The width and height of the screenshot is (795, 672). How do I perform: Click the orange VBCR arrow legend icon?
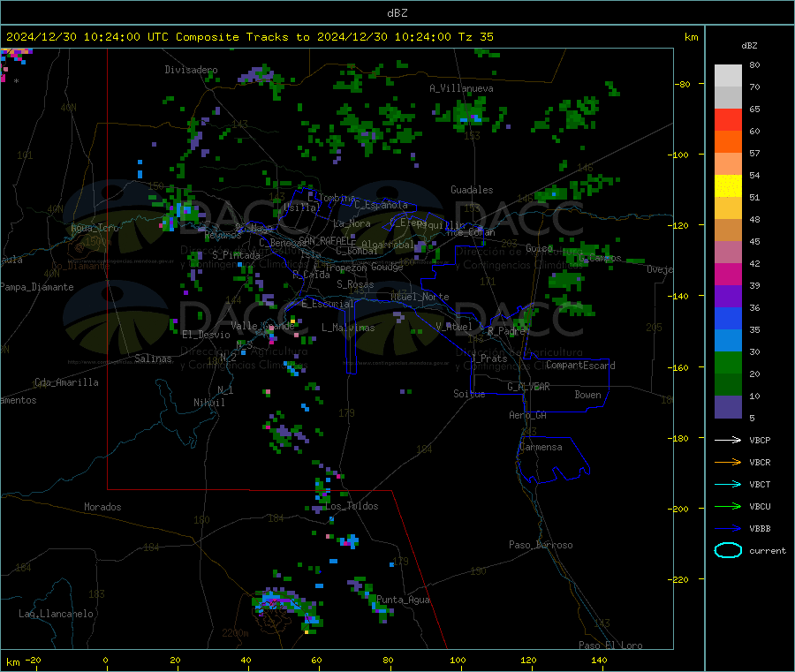(x=728, y=462)
